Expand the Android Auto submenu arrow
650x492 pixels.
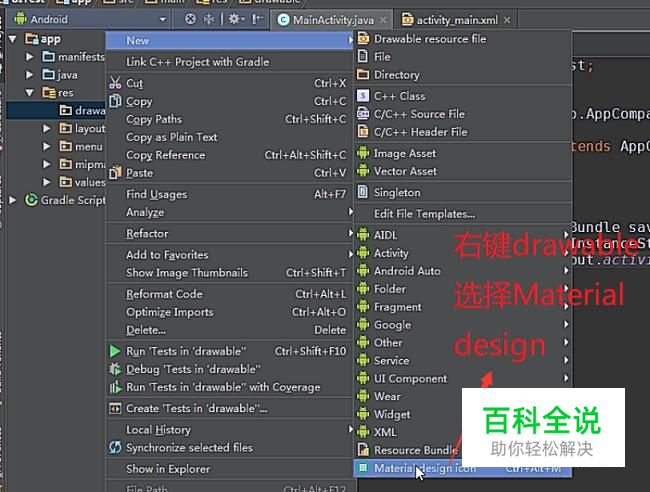566,271
